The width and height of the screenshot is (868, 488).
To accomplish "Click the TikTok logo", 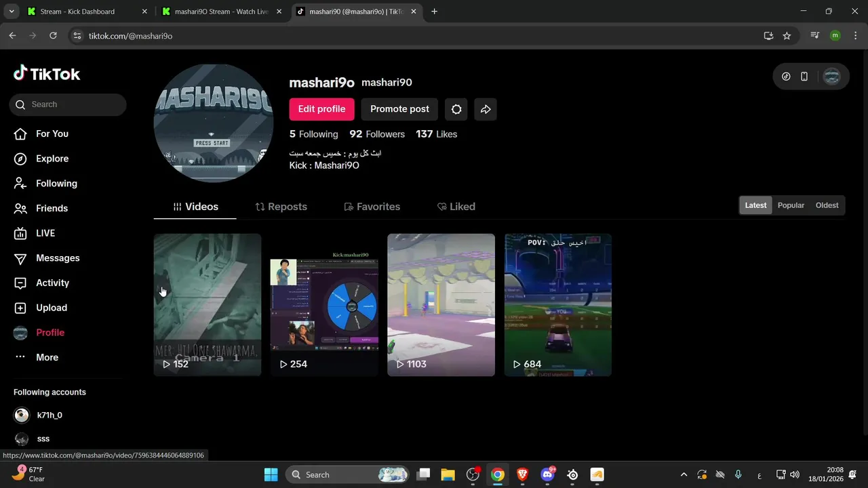I will pyautogui.click(x=47, y=73).
